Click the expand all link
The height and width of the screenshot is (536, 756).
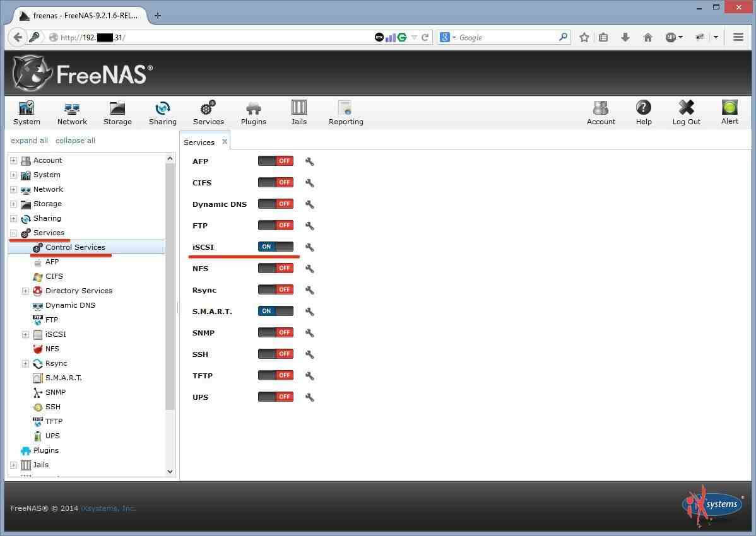(x=29, y=141)
